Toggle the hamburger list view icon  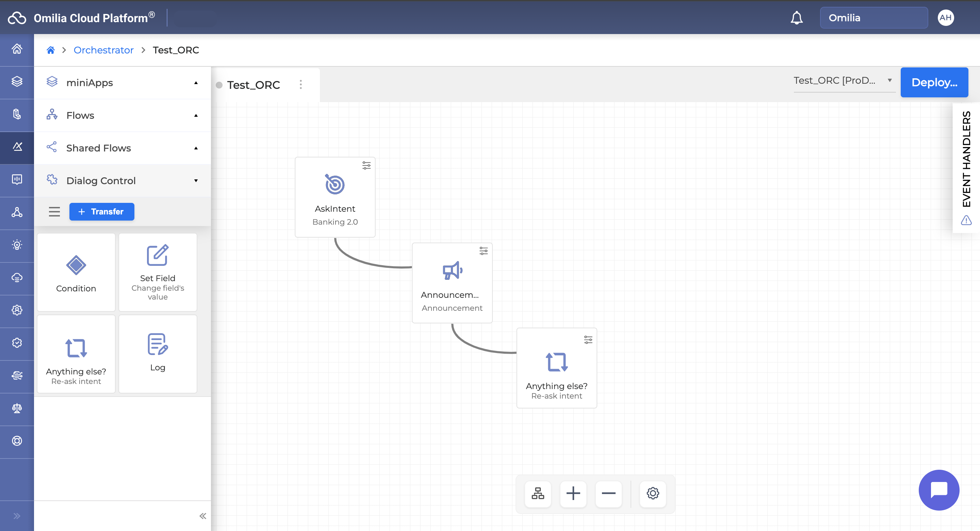[54, 212]
